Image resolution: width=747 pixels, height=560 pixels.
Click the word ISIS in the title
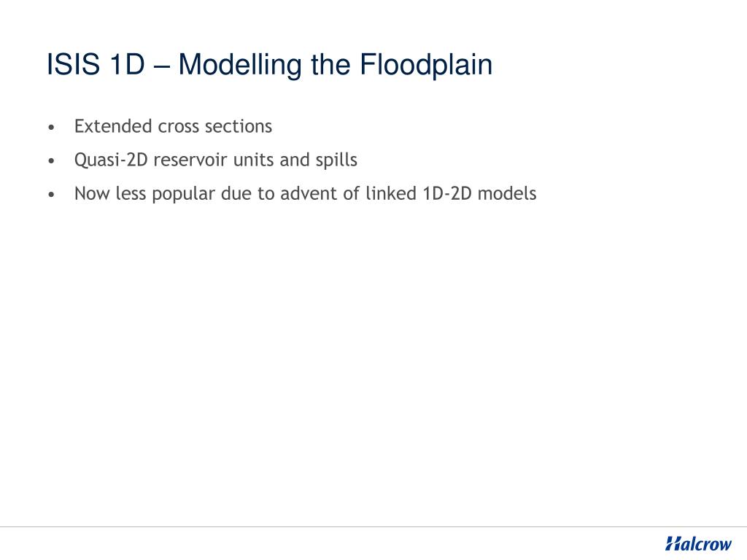[74, 64]
